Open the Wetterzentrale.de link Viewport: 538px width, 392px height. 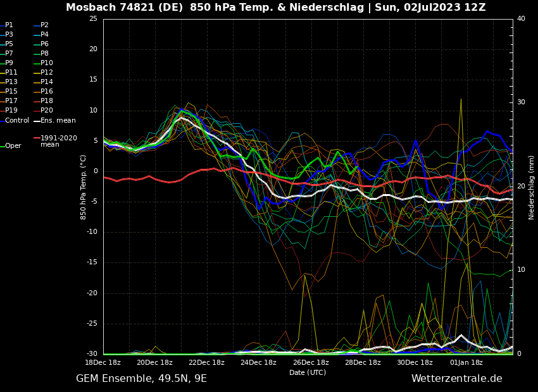click(456, 379)
